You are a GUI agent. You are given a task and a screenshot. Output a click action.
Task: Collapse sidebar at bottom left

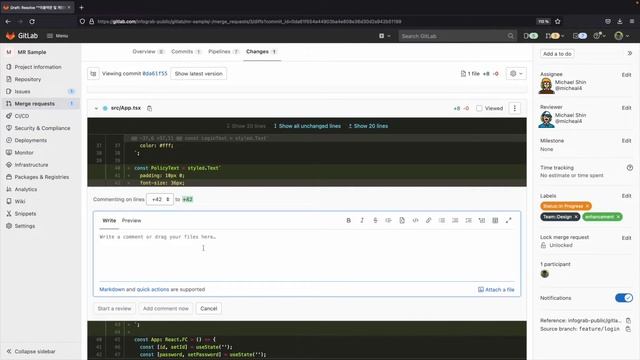[31, 351]
